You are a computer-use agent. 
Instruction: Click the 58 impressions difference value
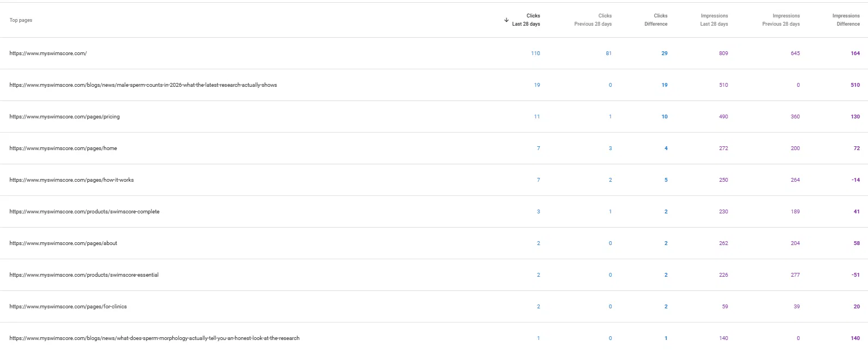pos(857,243)
